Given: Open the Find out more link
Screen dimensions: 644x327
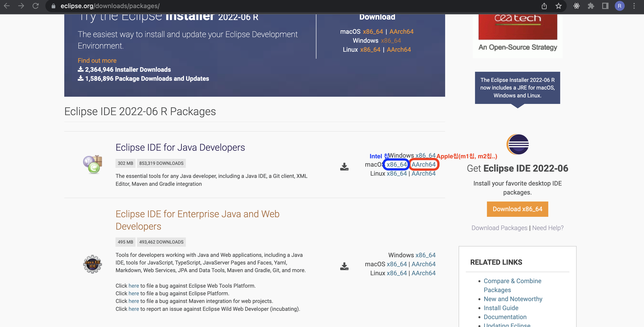Looking at the screenshot, I should tap(97, 60).
